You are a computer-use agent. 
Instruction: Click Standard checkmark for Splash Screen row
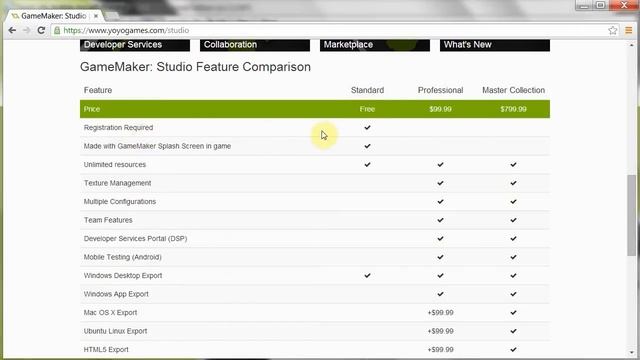tap(367, 146)
